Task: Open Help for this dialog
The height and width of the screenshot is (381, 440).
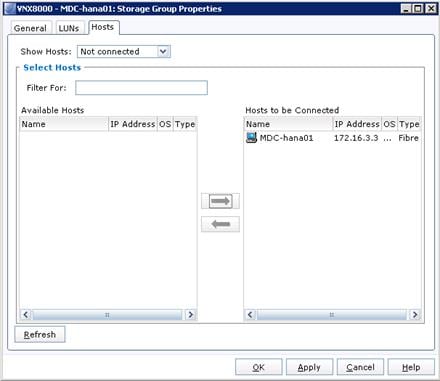Action: click(x=411, y=367)
